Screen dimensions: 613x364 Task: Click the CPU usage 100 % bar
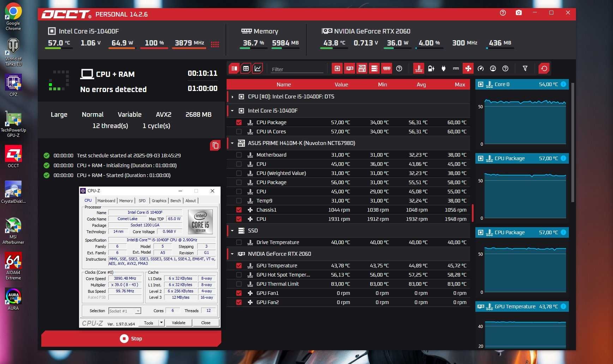[154, 48]
